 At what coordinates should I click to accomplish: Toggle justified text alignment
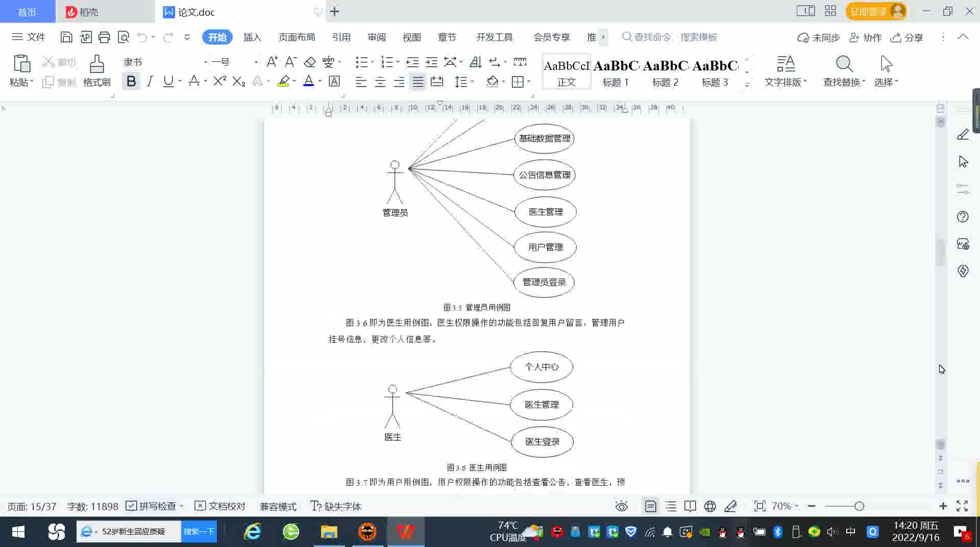418,82
